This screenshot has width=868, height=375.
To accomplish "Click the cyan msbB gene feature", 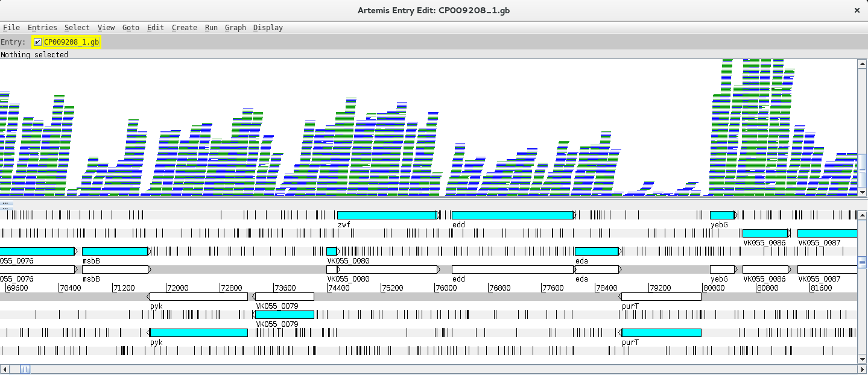I will (115, 251).
